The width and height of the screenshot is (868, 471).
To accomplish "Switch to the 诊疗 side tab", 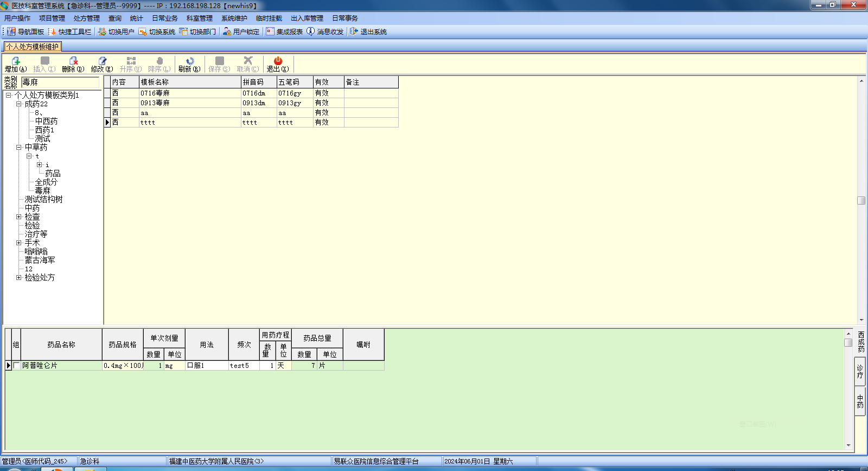I will pyautogui.click(x=860, y=372).
